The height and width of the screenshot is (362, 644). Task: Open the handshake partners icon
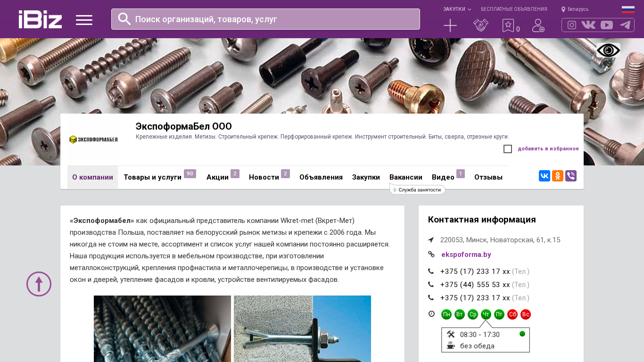[481, 25]
